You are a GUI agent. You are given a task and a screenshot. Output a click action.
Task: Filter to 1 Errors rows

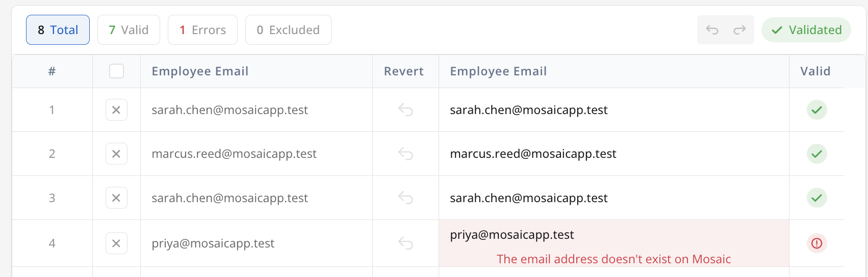click(202, 30)
